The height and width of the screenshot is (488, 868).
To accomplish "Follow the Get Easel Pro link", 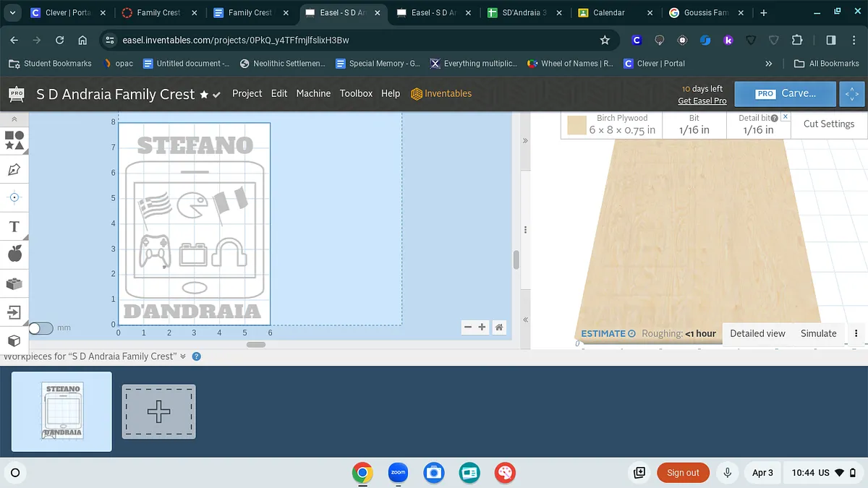I will click(702, 100).
